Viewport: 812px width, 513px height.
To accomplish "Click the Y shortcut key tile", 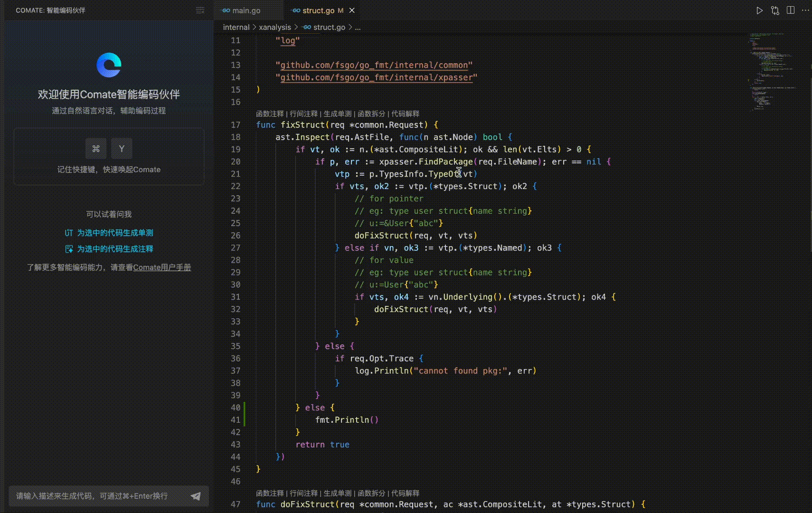I will pos(122,149).
